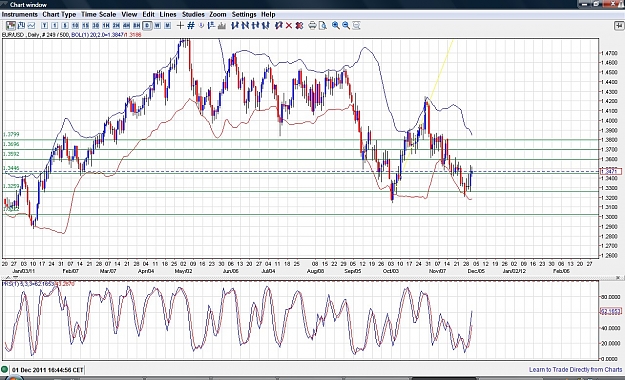
Task: Switch to 8H time scale button
Action: pyautogui.click(x=137, y=26)
